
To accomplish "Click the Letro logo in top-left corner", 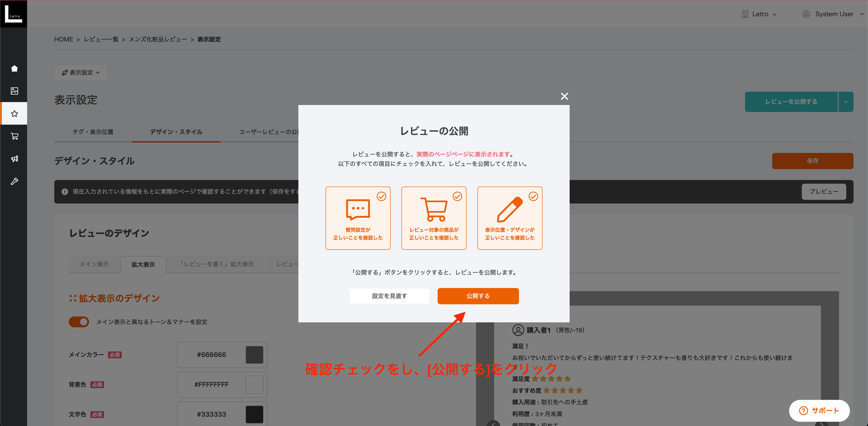I will [13, 13].
